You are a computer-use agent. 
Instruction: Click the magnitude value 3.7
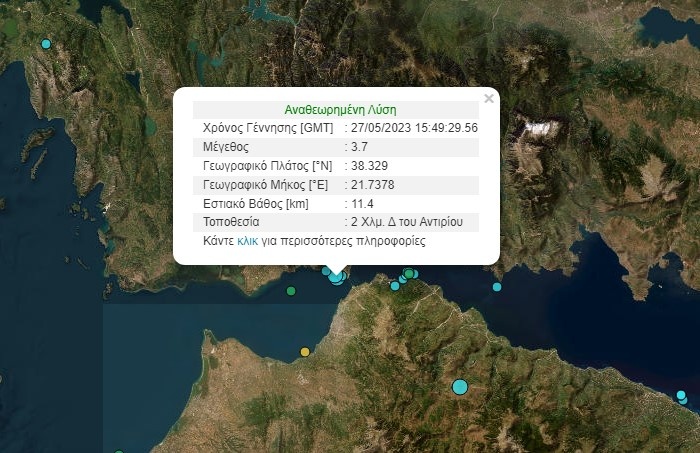click(x=359, y=146)
